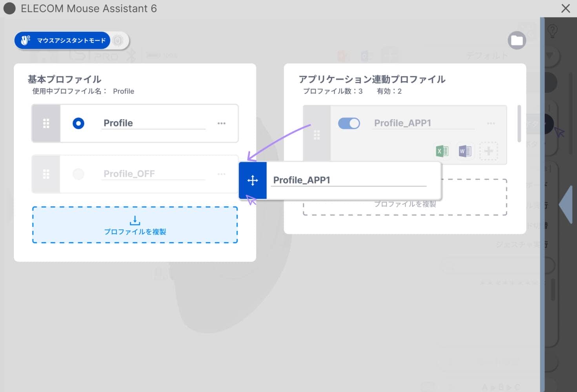Click the left-pointing triangle on right panel
The width and height of the screenshot is (577, 392).
pos(565,204)
